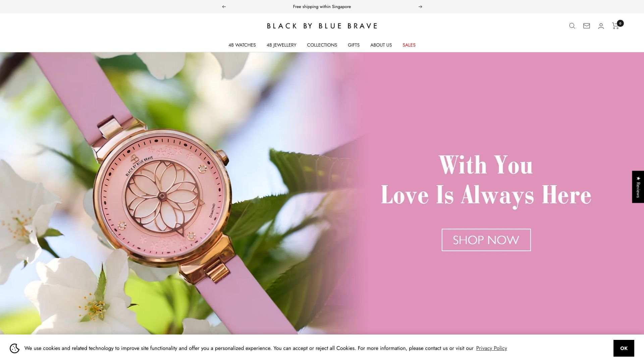Expand the 4B WATCHES menu
The height and width of the screenshot is (362, 644).
pos(242,45)
